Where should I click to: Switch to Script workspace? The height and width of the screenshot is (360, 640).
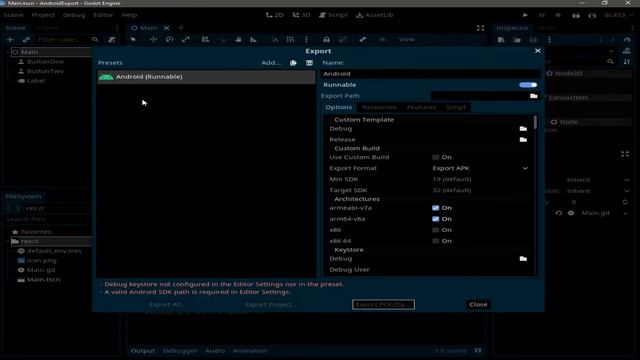tap(333, 15)
